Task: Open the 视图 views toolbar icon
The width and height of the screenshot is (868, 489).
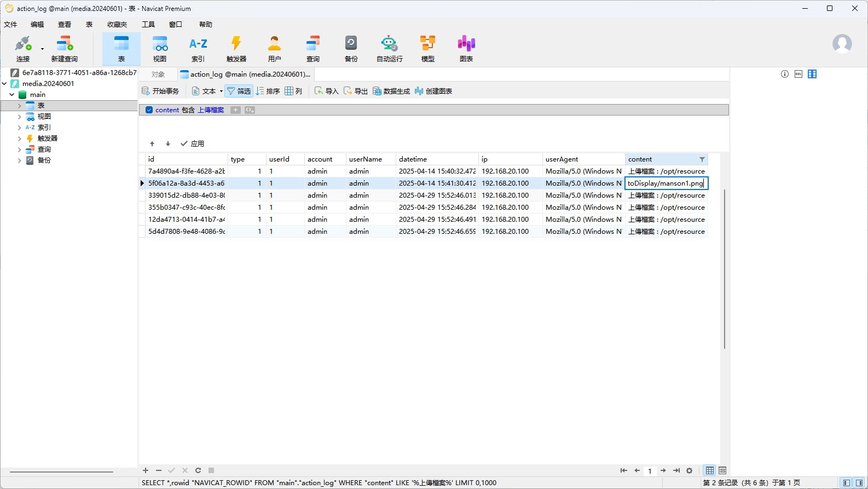Action: click(160, 49)
